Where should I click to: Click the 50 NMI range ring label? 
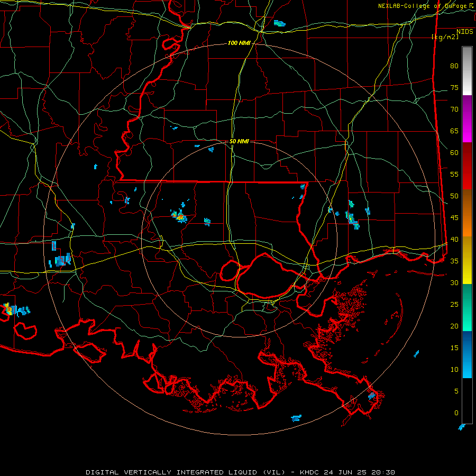click(239, 141)
